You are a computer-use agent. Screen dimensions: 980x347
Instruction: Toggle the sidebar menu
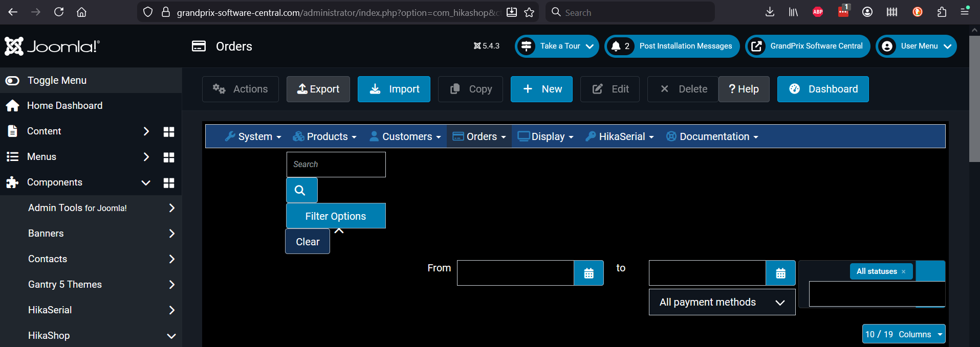coord(91,80)
